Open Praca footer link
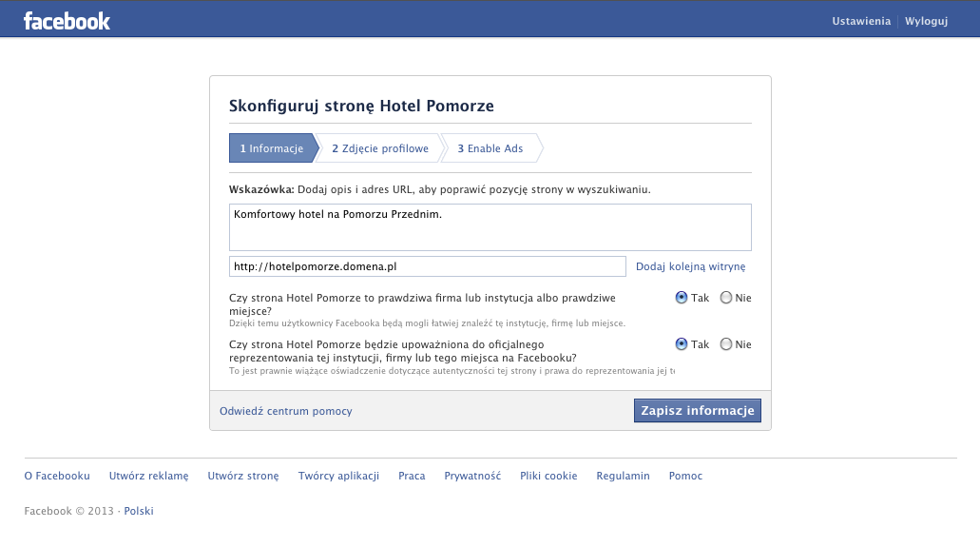Screen dimensions: 980x547 click(x=412, y=476)
